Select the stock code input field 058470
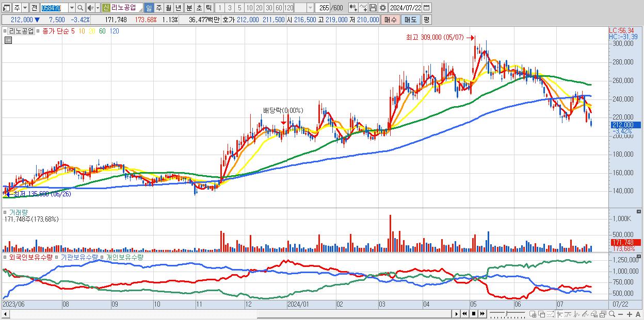This screenshot has width=644, height=320. [x=55, y=8]
